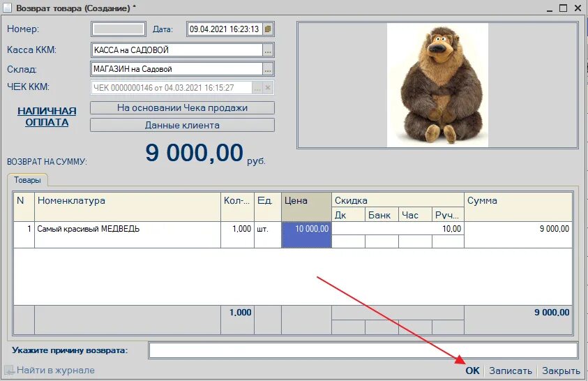Follow the НАЛИЧНАЯ ОПЛАТА link
Image resolution: width=588 pixels, height=381 pixels.
tap(47, 117)
